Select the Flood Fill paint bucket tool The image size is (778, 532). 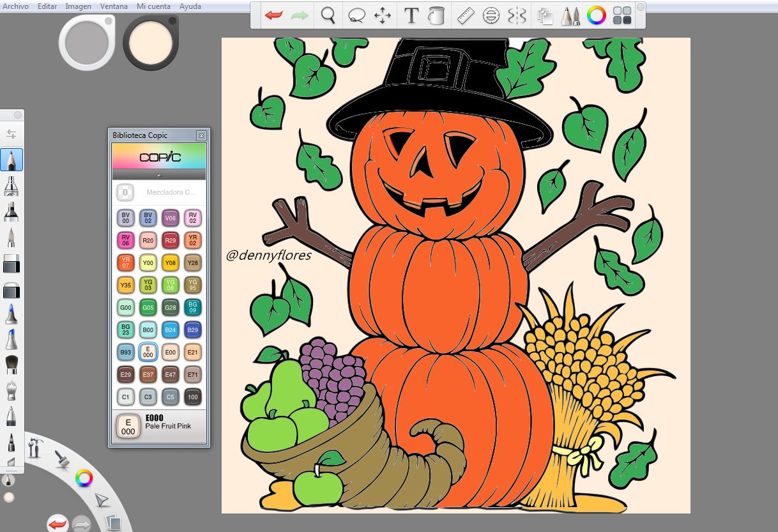pyautogui.click(x=436, y=15)
